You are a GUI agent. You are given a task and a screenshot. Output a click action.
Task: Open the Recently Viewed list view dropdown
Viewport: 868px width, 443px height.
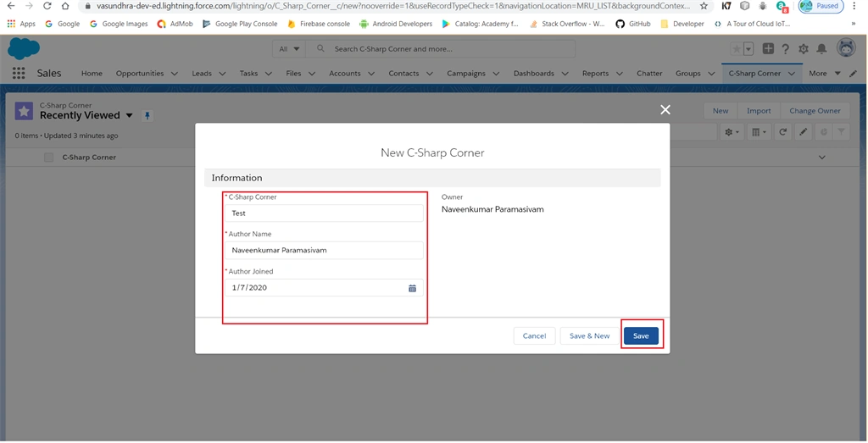click(129, 115)
